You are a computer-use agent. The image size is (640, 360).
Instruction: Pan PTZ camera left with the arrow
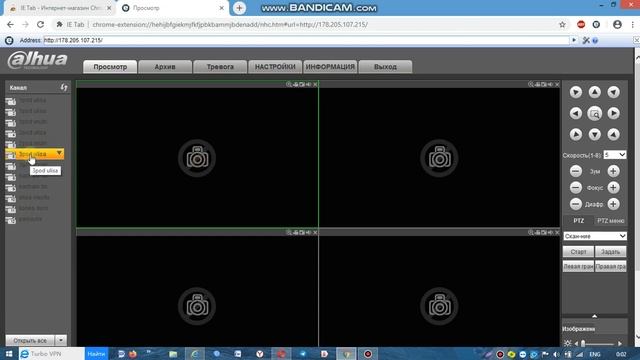(576, 113)
